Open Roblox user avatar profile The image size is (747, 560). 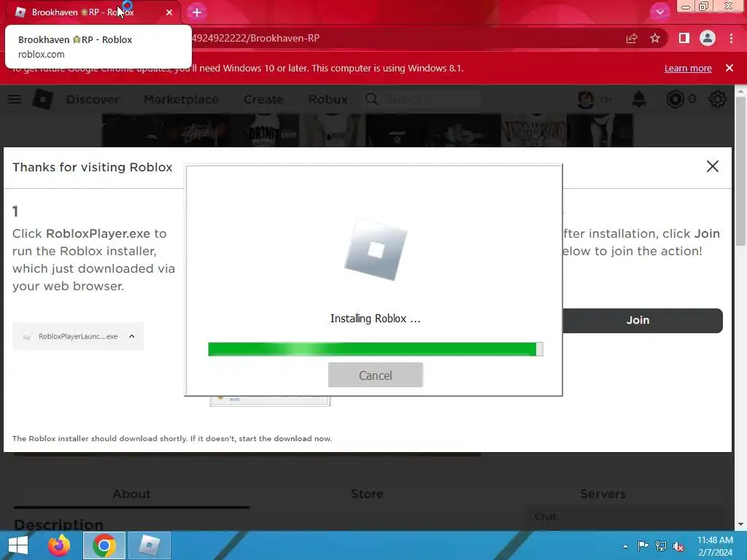[586, 99]
